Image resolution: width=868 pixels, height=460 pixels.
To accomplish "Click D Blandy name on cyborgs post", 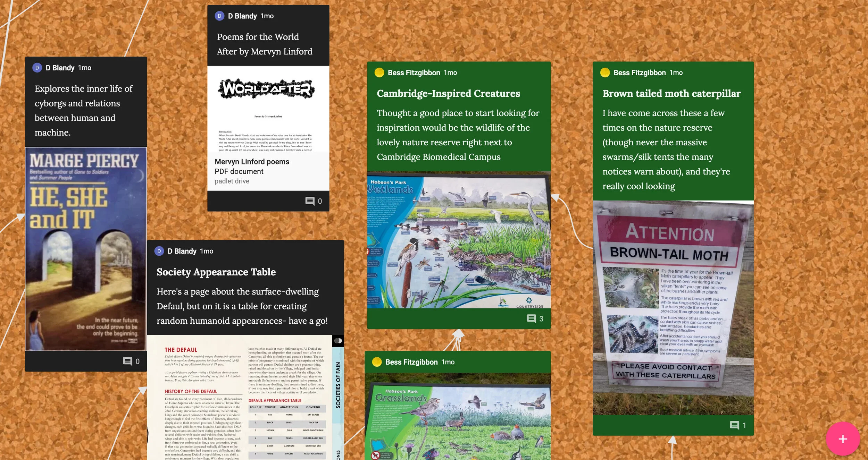I will coord(60,68).
